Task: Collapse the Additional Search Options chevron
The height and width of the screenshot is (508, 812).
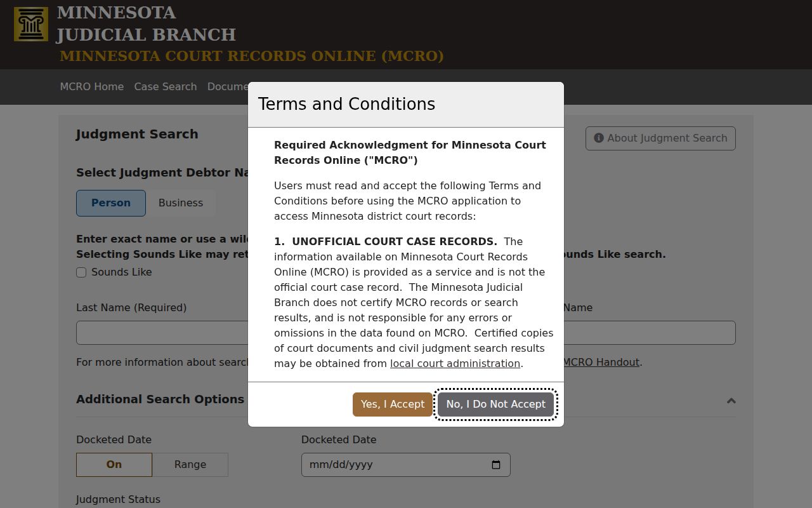Action: pyautogui.click(x=731, y=401)
